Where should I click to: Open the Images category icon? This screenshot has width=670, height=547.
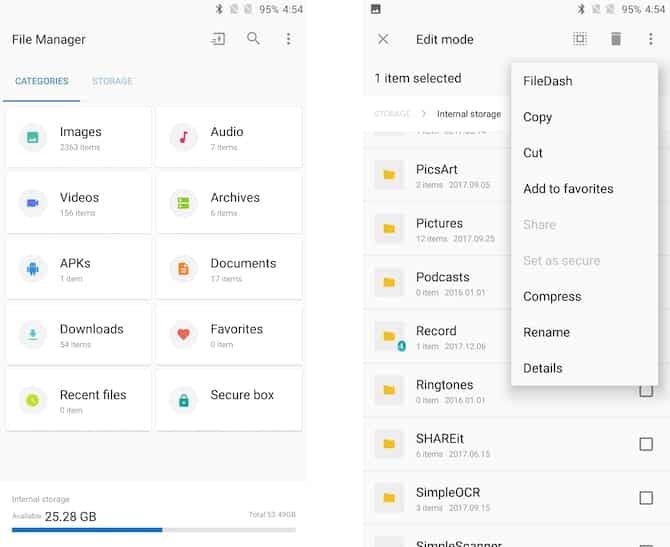pos(33,137)
